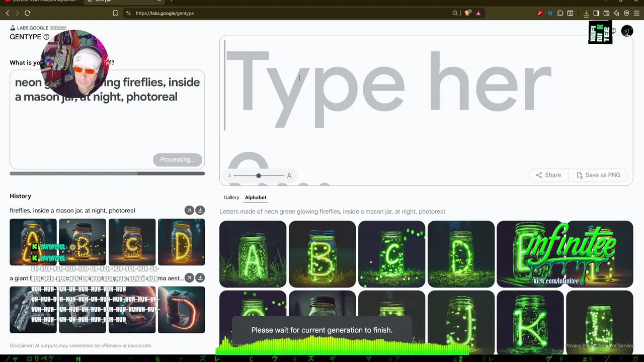Select the green firefly letter B thumbnail

(322, 254)
